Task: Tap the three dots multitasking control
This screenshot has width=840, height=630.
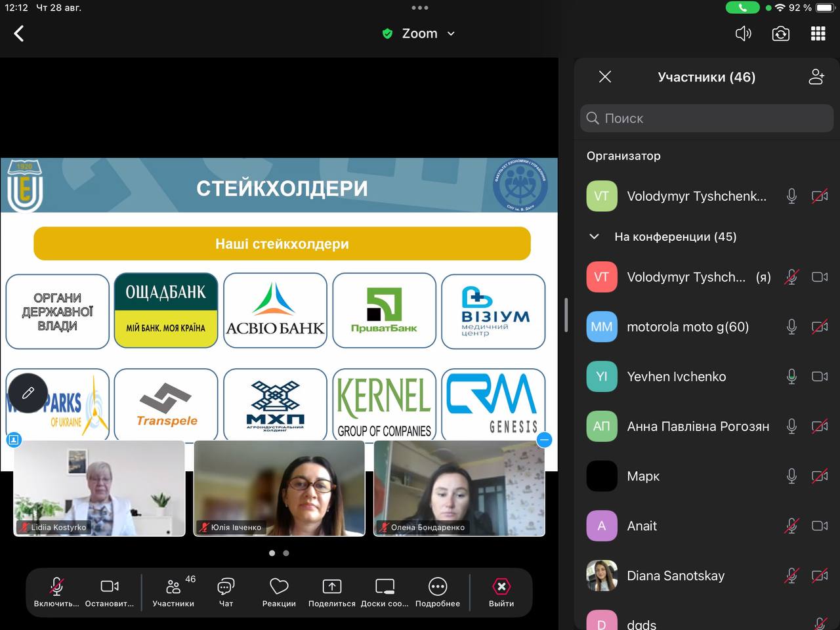Action: click(420, 8)
